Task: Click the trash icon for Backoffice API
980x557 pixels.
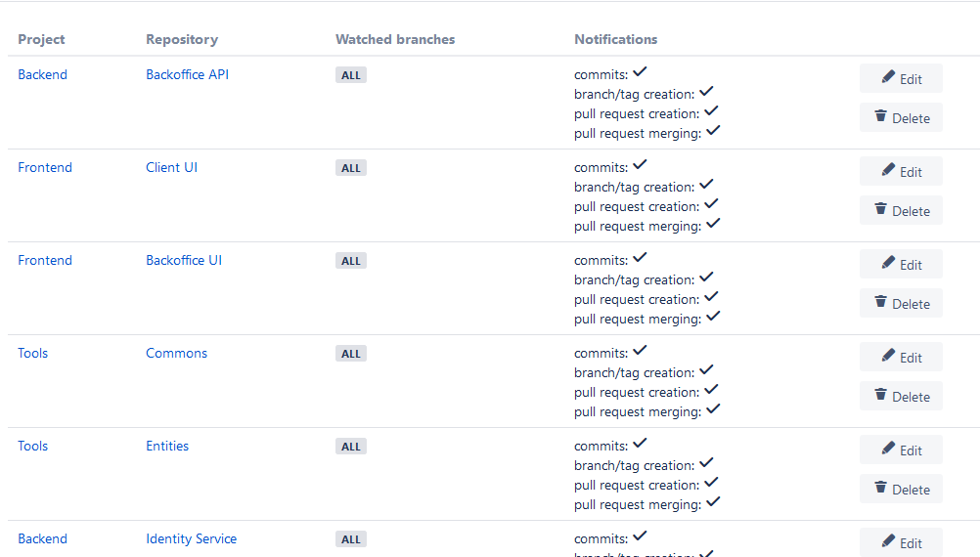Action: [881, 116]
